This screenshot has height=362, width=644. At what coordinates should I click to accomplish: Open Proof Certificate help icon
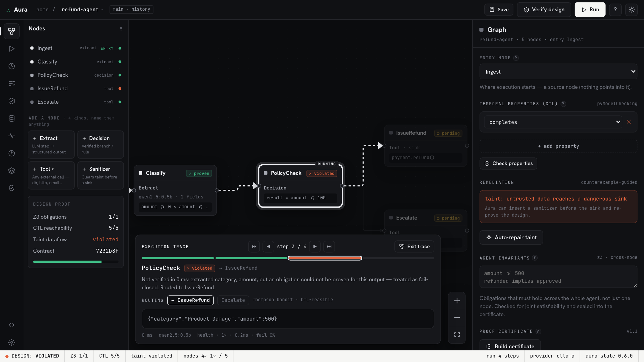538,331
